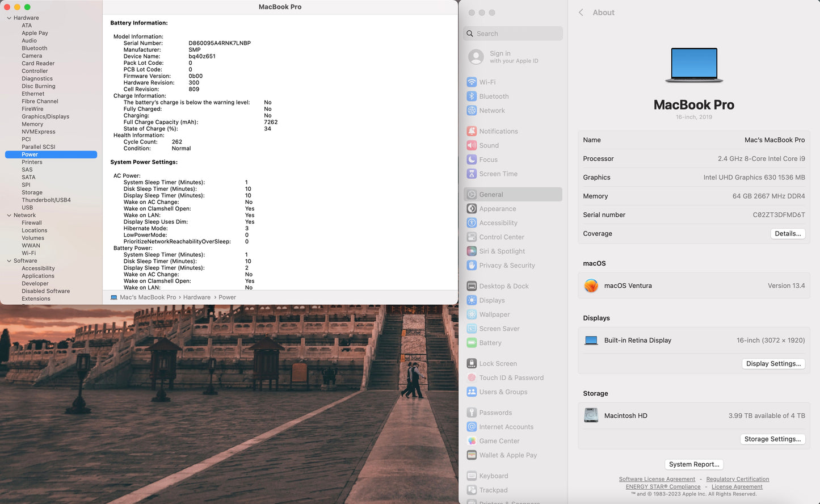
Task: Collapse the Network tree section
Action: [x=9, y=215]
